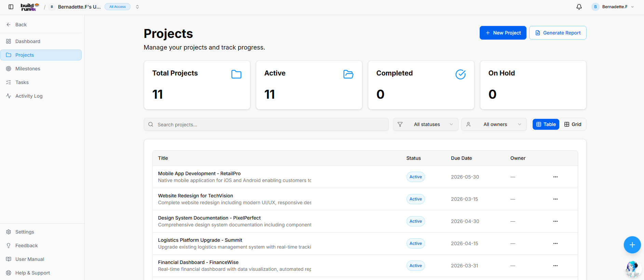Focus the Search projects field

tap(266, 124)
